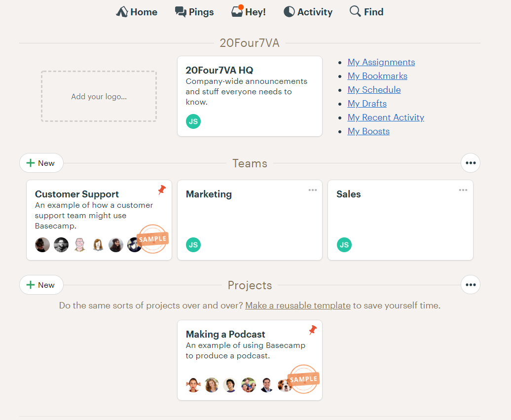Screen dimensions: 511x420
Task: Click New button in Teams section
Action: 41,163
